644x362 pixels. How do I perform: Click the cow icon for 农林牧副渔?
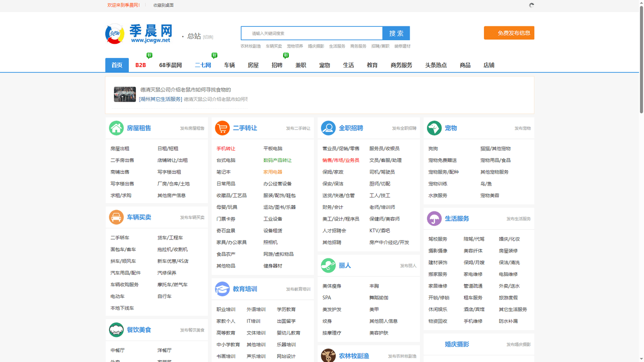(x=328, y=356)
